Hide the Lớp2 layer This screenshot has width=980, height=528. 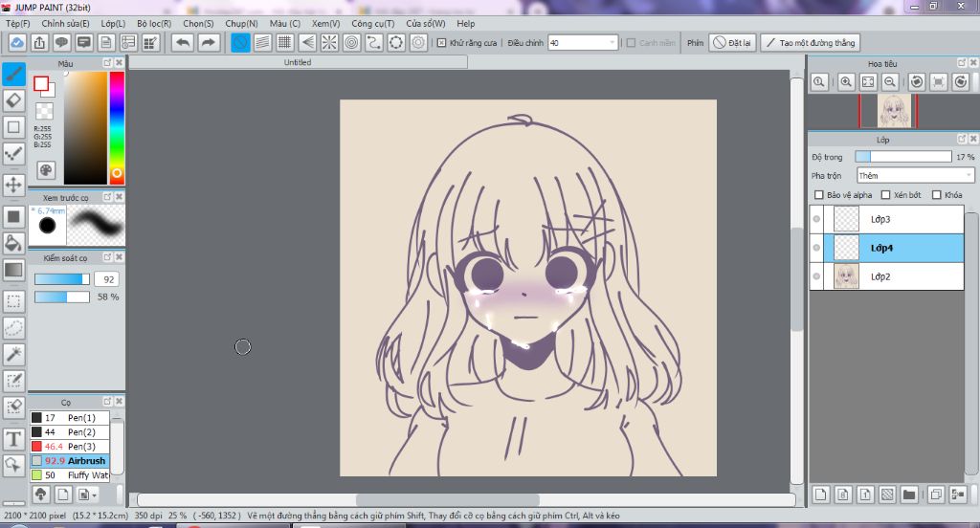tap(816, 276)
